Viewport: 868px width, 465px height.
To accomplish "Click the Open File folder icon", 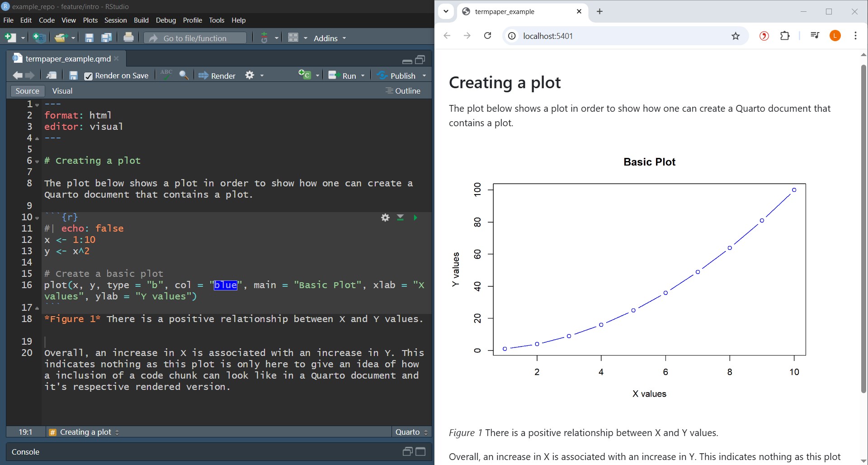I will [61, 38].
